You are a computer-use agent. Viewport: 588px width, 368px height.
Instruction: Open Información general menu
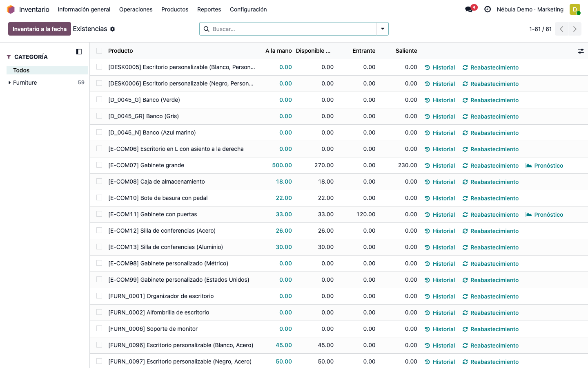[84, 9]
